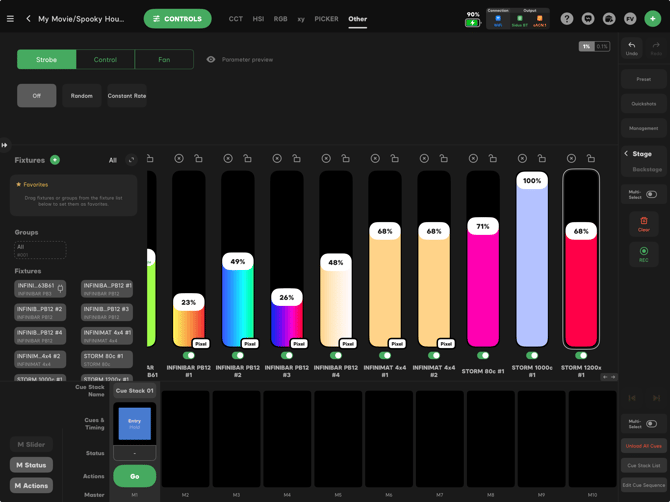Lock the INFINIMAT 4x4 #1 fader

pyautogui.click(x=395, y=159)
